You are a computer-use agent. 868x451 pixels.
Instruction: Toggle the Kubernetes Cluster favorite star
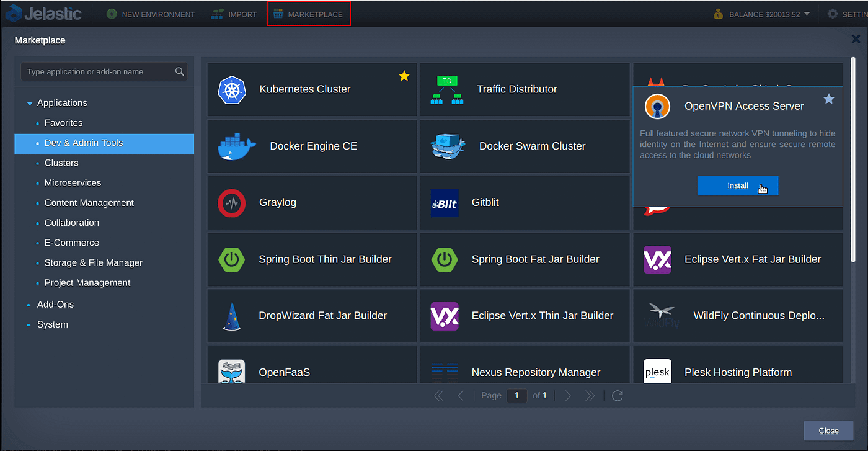pos(404,76)
